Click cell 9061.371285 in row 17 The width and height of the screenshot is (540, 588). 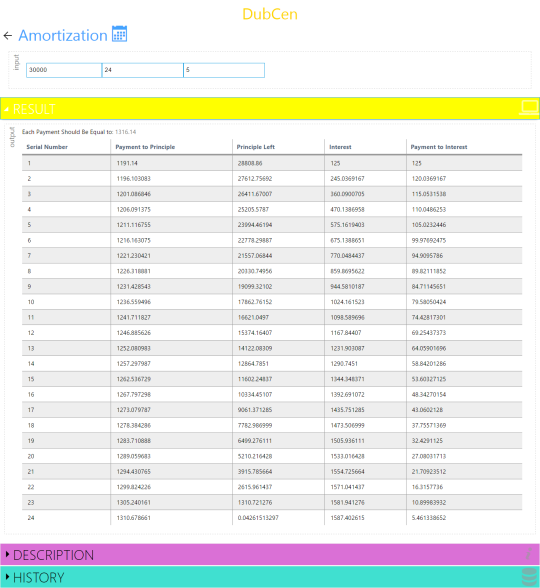(255, 410)
